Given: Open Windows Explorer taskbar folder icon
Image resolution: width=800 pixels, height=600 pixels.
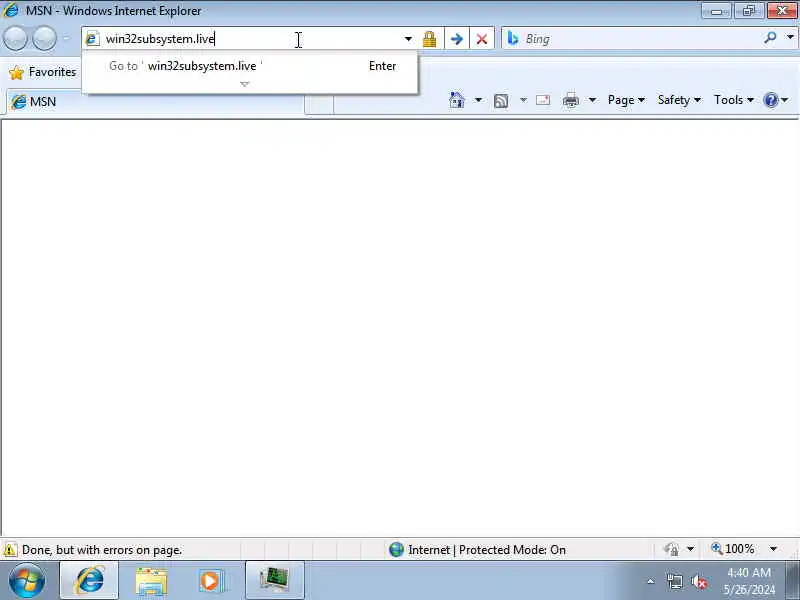Looking at the screenshot, I should click(x=151, y=581).
